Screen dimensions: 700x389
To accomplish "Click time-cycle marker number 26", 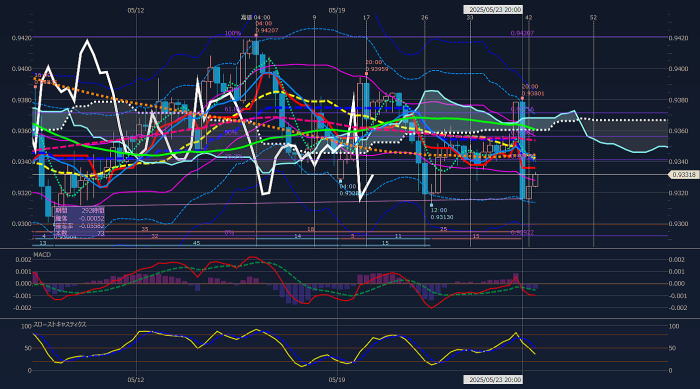I will point(424,17).
